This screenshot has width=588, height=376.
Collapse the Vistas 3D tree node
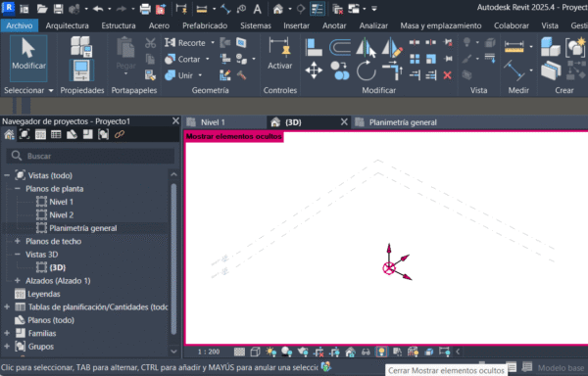coord(18,255)
